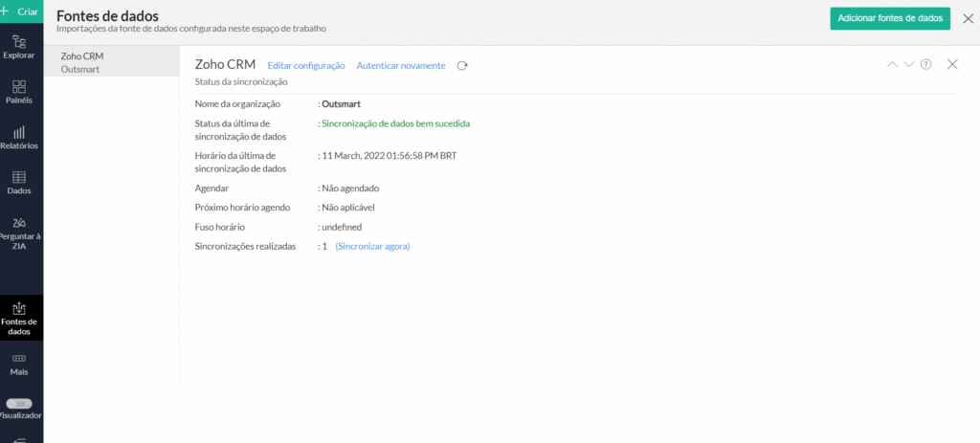The image size is (980, 443).
Task: Select Zoho CRM Outsmart data source
Action: click(111, 62)
